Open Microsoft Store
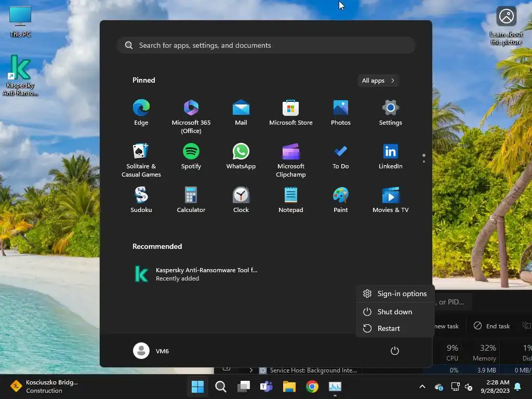 (291, 113)
